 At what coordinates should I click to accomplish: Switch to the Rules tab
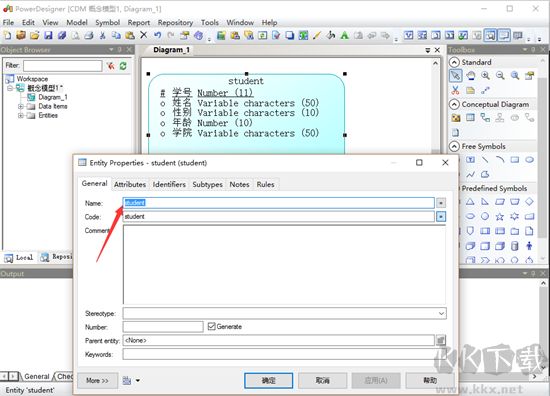point(265,184)
